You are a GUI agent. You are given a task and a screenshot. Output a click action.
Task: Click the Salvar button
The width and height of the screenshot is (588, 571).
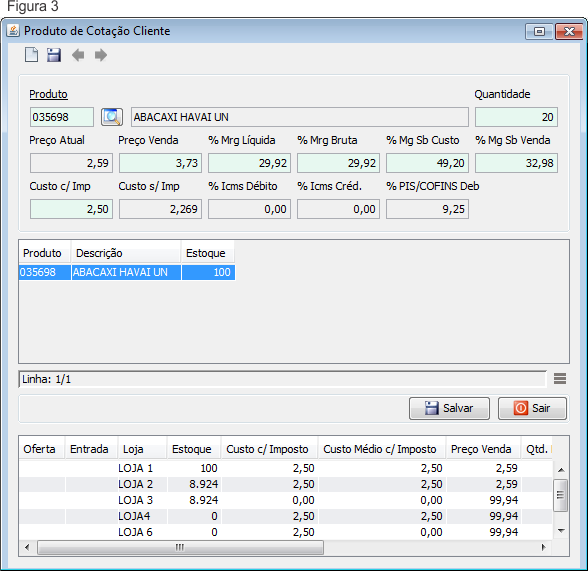pos(449,408)
